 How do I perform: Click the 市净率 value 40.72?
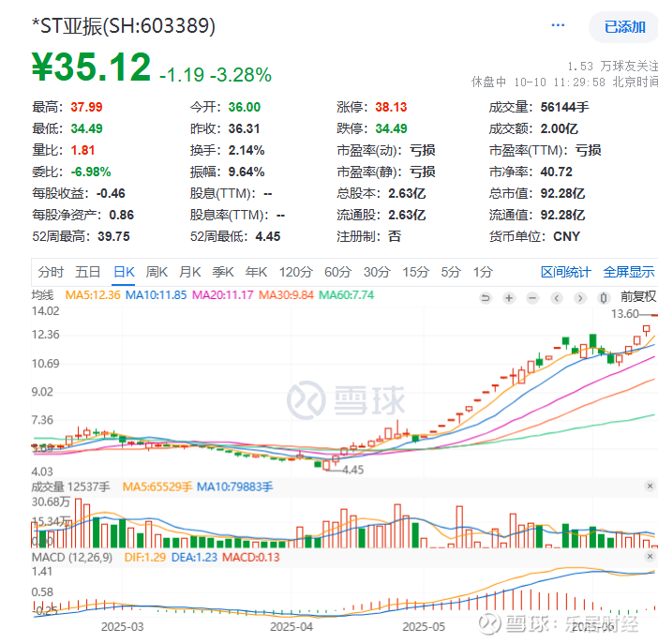coord(557,172)
